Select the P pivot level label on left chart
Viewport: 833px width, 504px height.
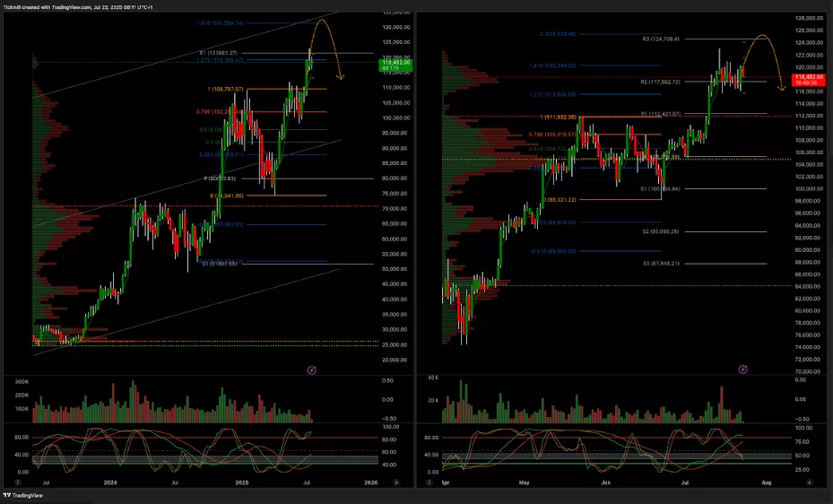coord(221,178)
